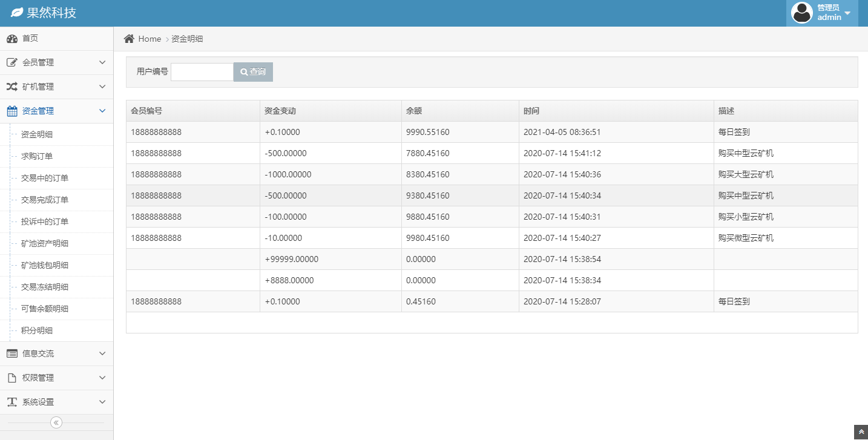Open the 权限管理 menu item
The width and height of the screenshot is (868, 440).
coord(56,378)
